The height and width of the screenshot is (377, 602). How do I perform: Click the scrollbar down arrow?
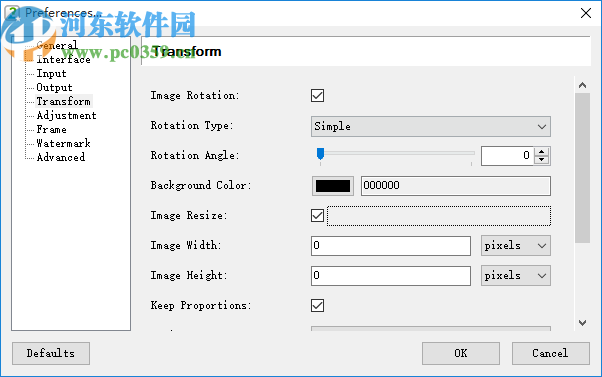tap(582, 323)
